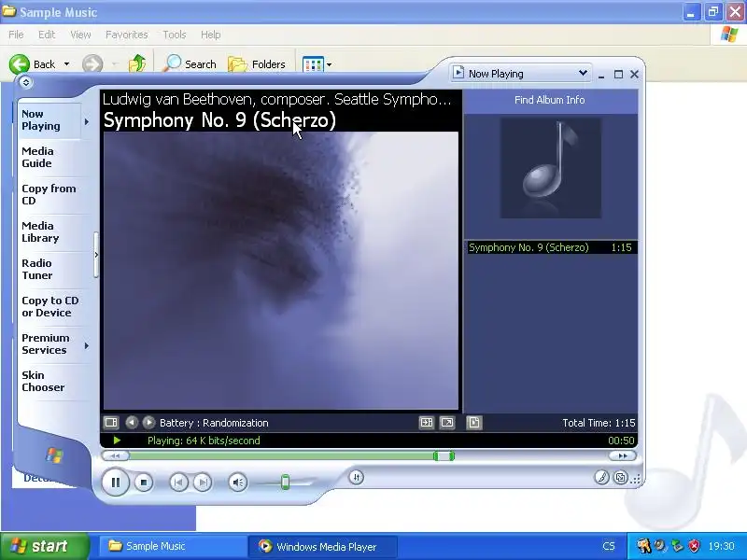View the visualization in full screen
Viewport: 747px width, 560px height.
coord(447,423)
